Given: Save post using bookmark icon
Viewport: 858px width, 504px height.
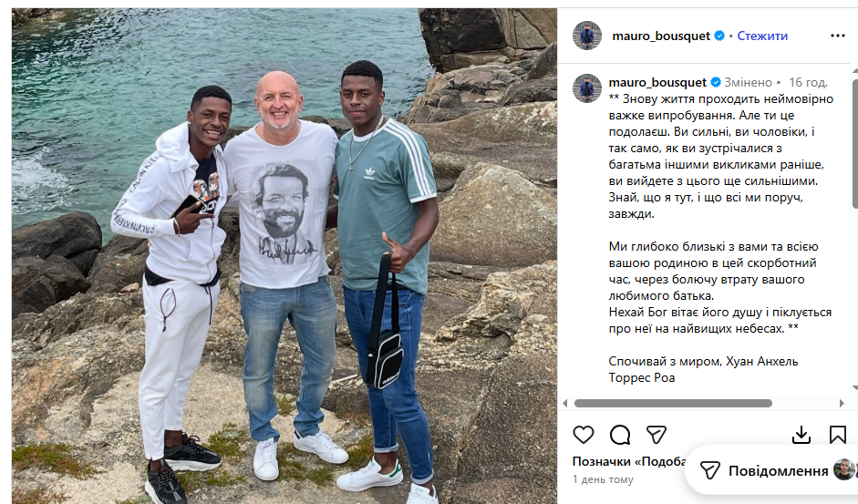Looking at the screenshot, I should (837, 435).
